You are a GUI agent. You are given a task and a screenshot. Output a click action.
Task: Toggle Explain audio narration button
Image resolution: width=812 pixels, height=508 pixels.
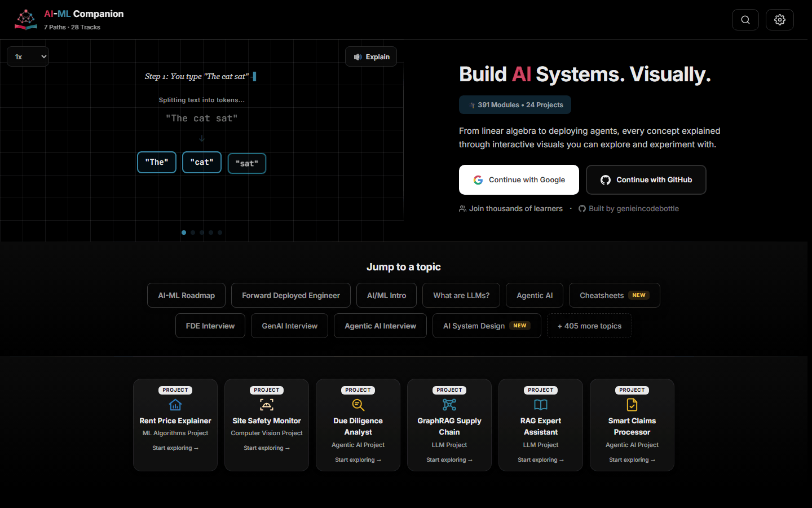tap(371, 56)
